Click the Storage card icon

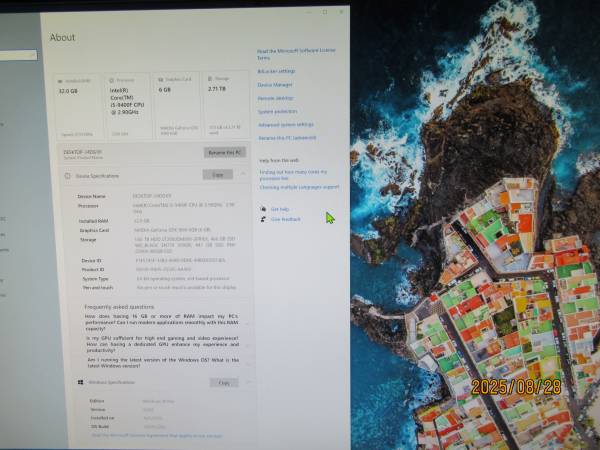tap(210, 78)
